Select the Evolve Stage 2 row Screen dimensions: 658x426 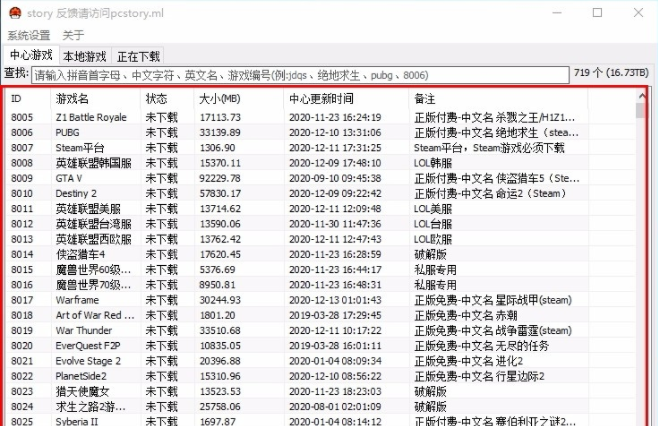click(321, 361)
